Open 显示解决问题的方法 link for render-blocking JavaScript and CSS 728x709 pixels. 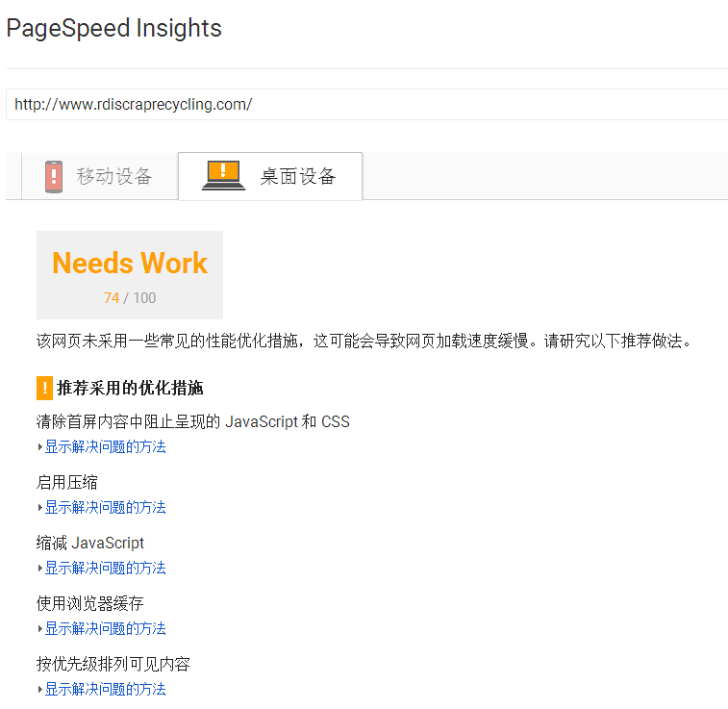click(x=106, y=446)
